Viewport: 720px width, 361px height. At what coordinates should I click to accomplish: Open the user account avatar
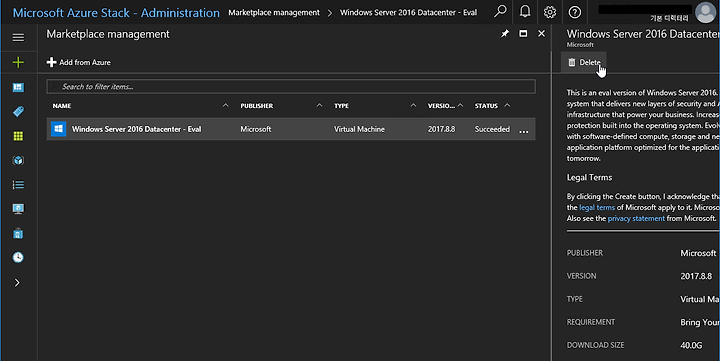(x=706, y=12)
